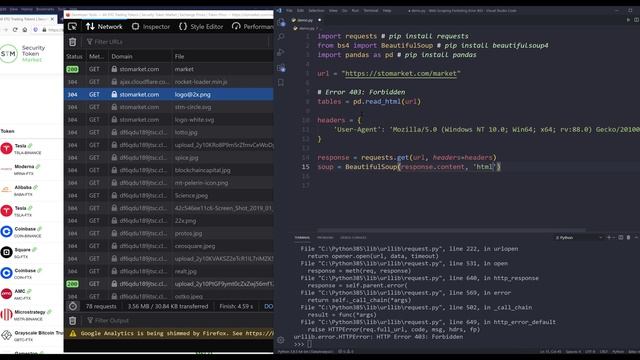Viewport: 640px width, 360px height.
Task: Open the AMC token on the webpage
Action: (20, 291)
